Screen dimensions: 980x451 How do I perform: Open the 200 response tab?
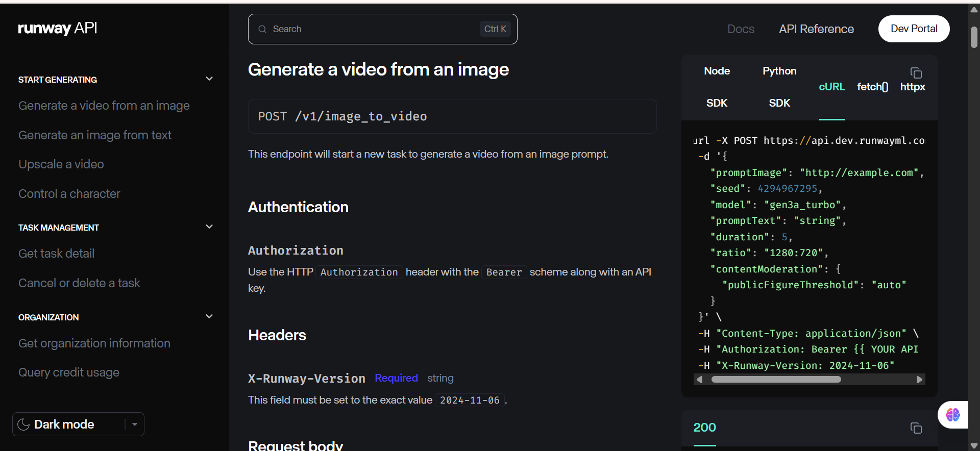click(x=704, y=428)
